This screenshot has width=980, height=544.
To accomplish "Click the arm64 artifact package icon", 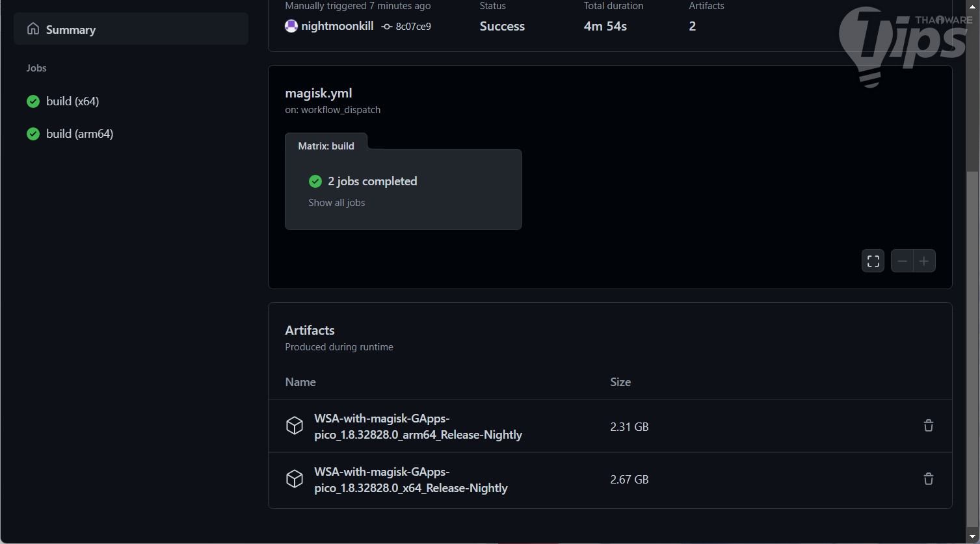I will [295, 426].
